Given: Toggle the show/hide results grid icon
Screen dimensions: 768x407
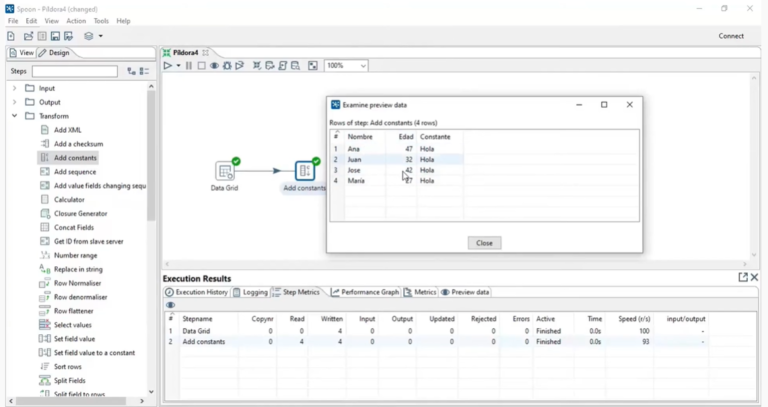Looking at the screenshot, I should (313, 66).
